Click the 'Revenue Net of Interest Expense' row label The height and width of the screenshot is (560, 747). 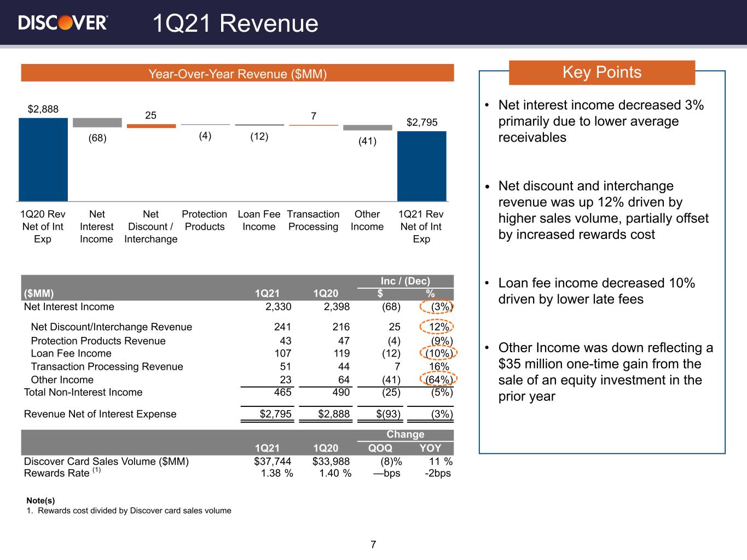(100, 414)
